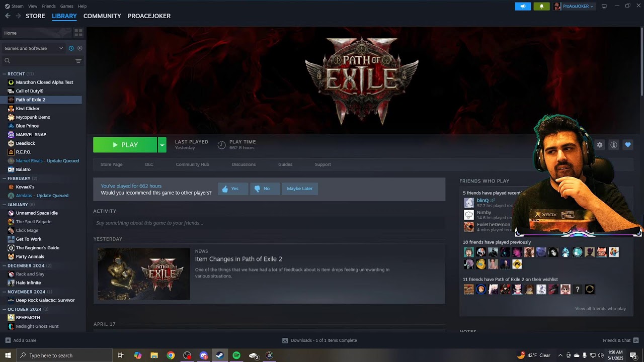Open Item Changes in Path of Exile 2 article
This screenshot has height=362, width=644.
click(x=238, y=259)
